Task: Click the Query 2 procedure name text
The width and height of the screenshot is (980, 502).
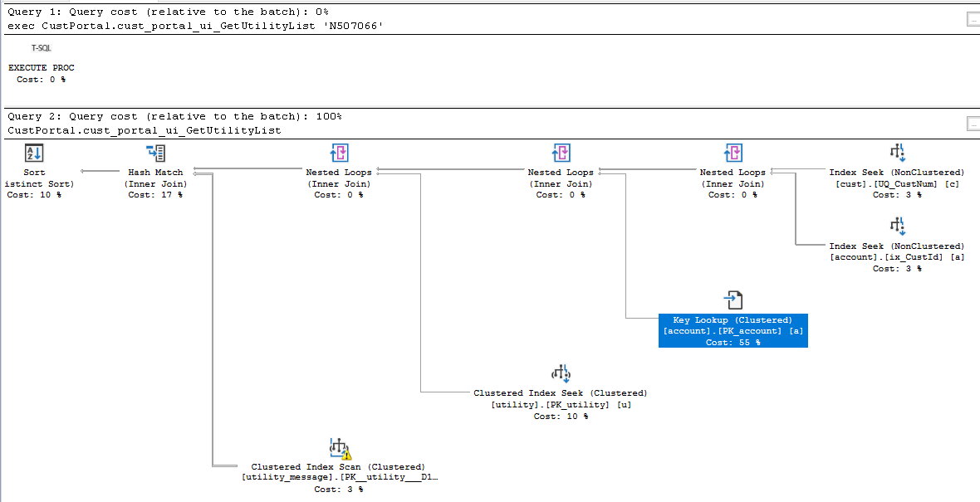Action: [x=145, y=130]
